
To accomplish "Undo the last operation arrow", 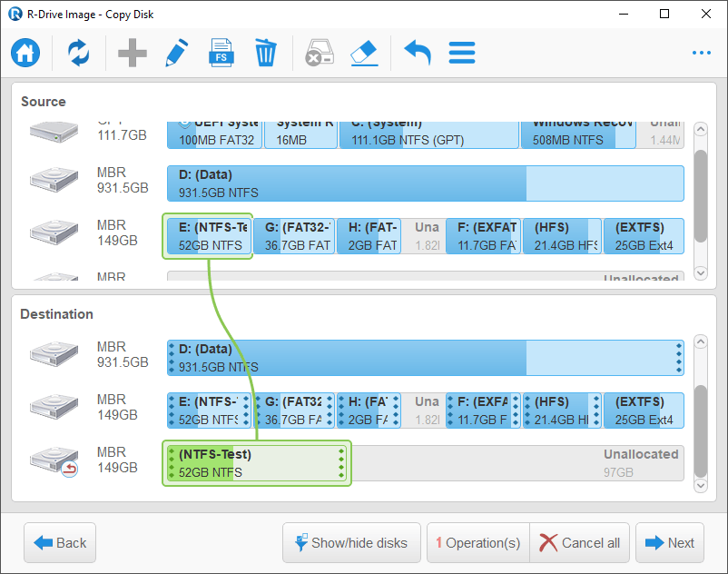I will click(418, 53).
